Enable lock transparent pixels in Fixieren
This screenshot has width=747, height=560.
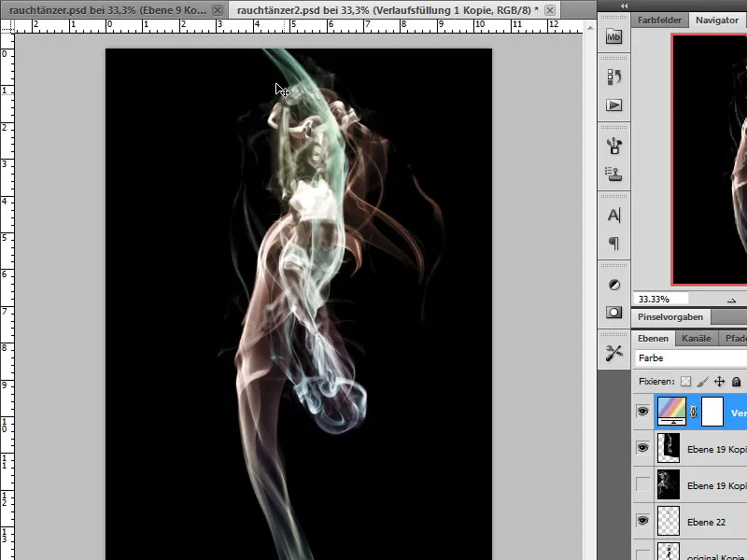(685, 382)
